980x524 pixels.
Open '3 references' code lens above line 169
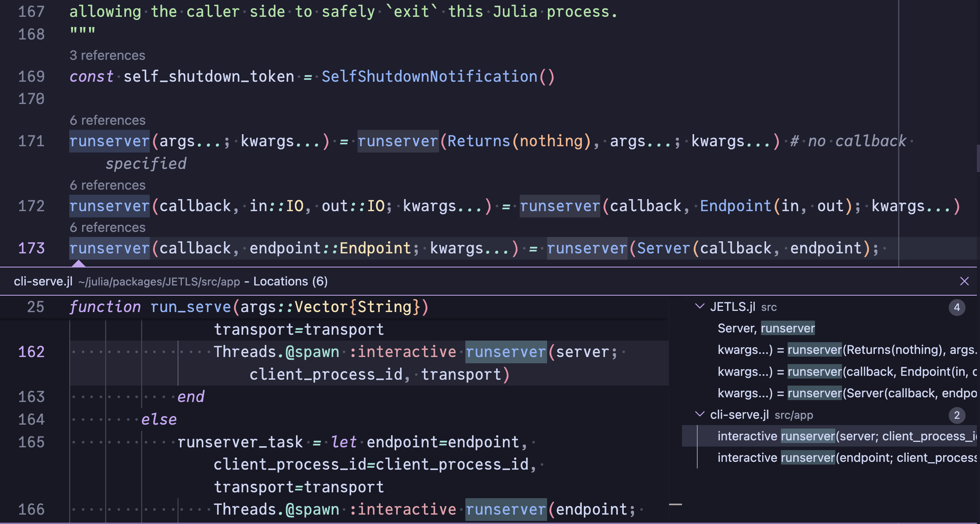(107, 56)
